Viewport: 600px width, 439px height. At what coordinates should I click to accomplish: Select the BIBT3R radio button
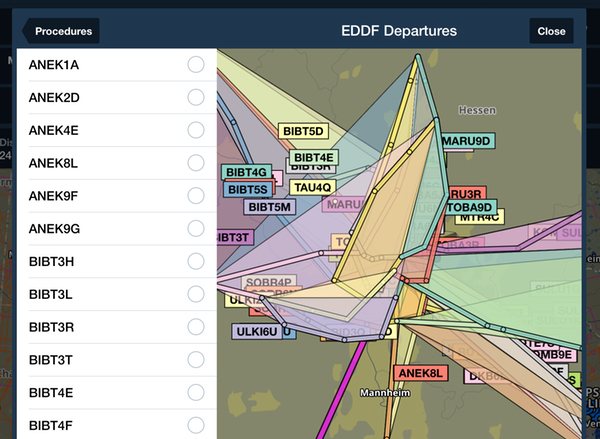pos(196,327)
